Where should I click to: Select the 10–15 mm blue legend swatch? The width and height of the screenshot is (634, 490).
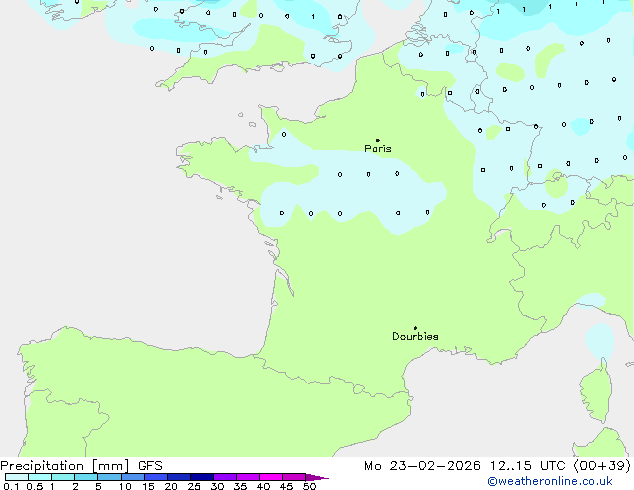[133, 477]
